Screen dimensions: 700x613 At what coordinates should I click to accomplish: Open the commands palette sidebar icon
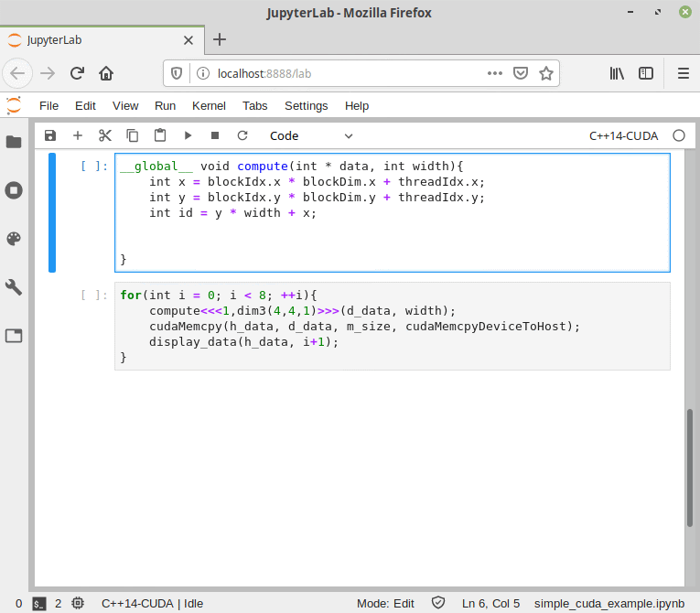(x=14, y=239)
